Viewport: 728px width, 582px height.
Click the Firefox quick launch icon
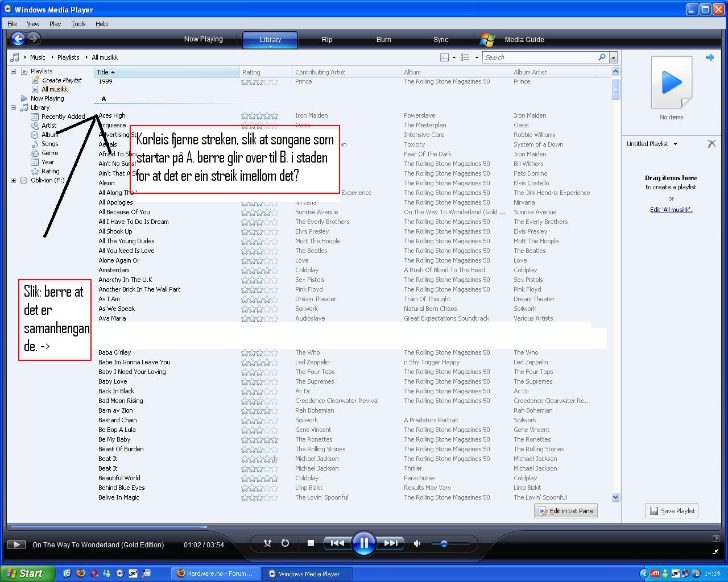point(81,573)
